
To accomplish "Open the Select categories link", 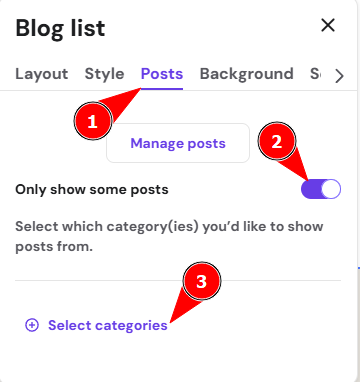I will tap(108, 325).
